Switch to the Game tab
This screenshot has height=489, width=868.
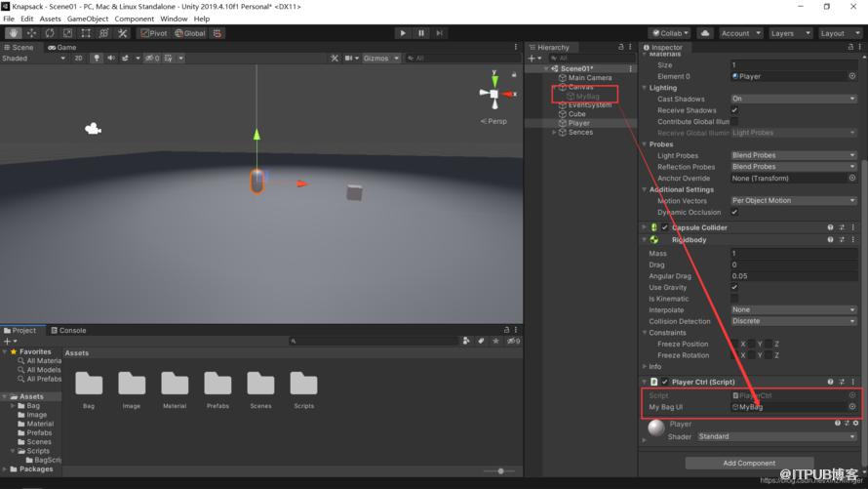point(62,48)
